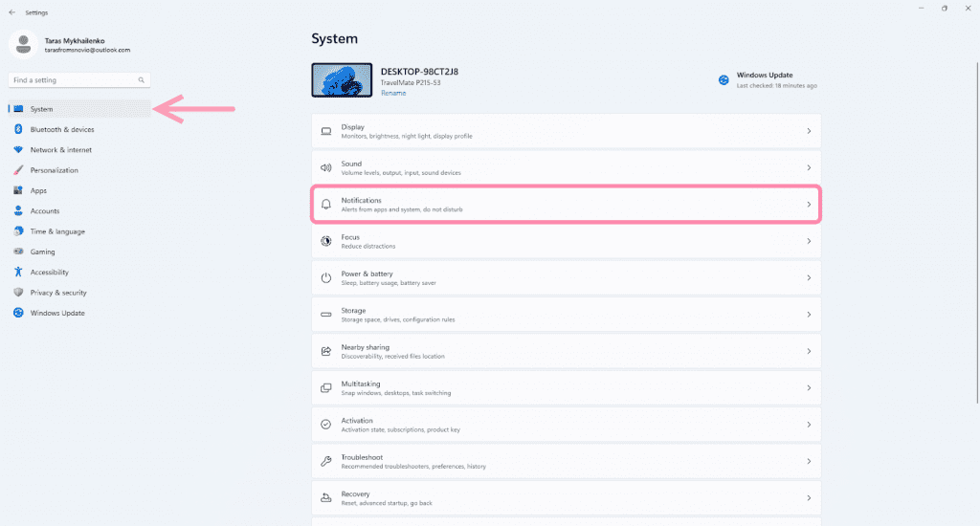Click the Sound speaker icon
The height and width of the screenshot is (526, 980).
[x=325, y=167]
